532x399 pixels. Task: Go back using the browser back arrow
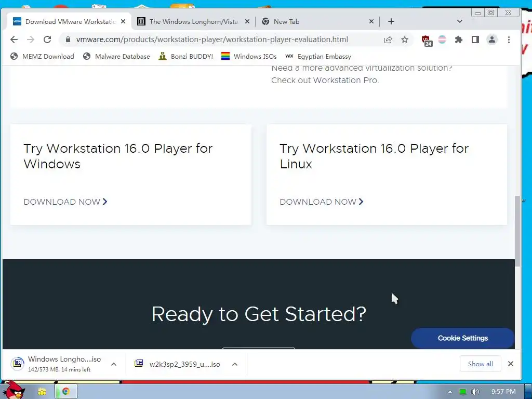pos(14,39)
